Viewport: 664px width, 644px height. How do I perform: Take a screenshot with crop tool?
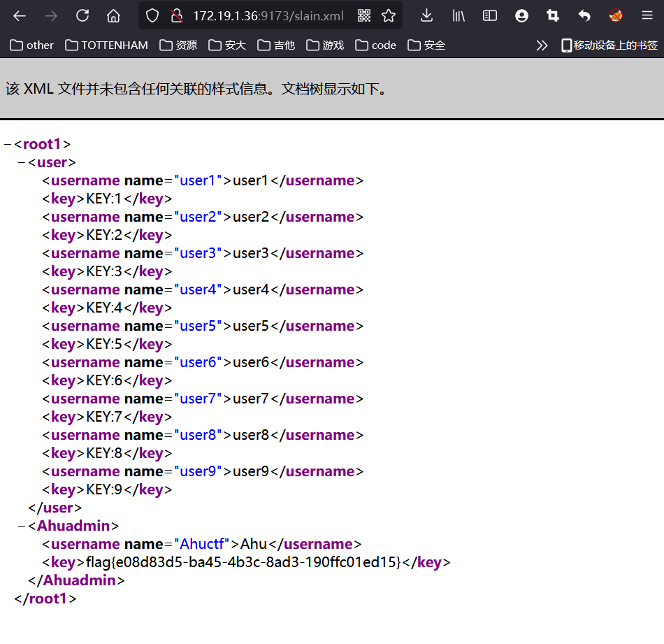(x=553, y=16)
